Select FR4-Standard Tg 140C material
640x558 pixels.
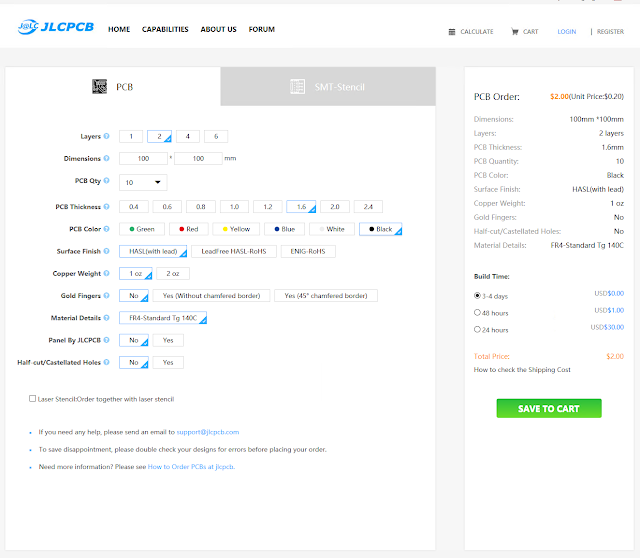click(163, 318)
